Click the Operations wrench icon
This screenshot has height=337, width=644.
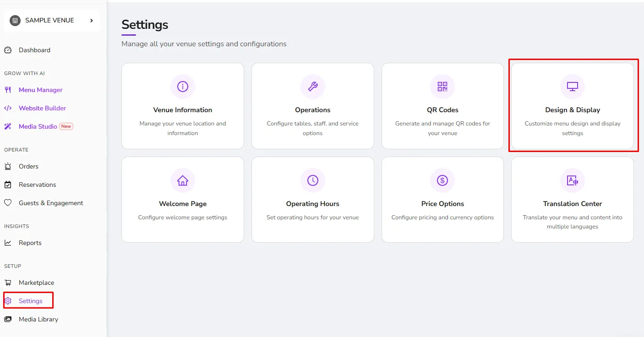pos(313,87)
